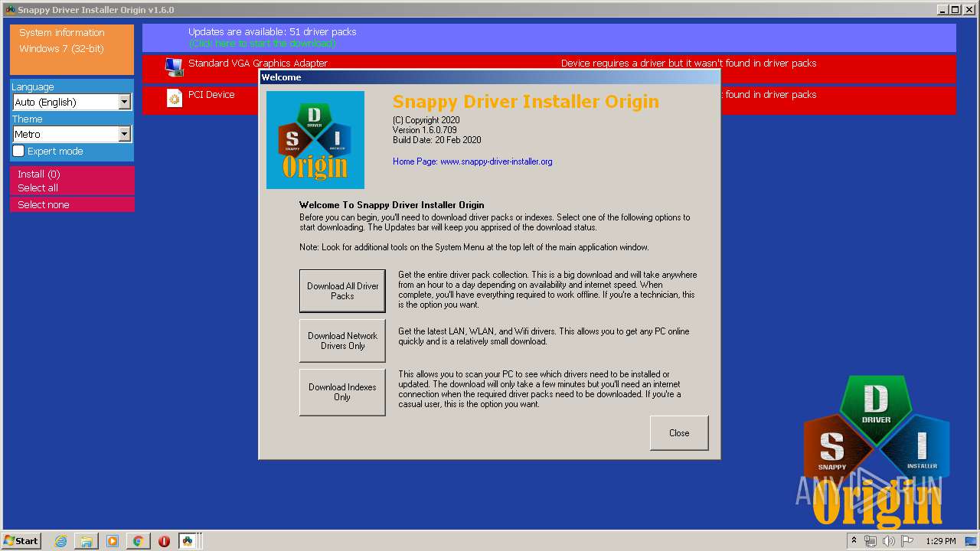
Task: Click the taskbar clock showing 1:29 PM
Action: pos(941,541)
